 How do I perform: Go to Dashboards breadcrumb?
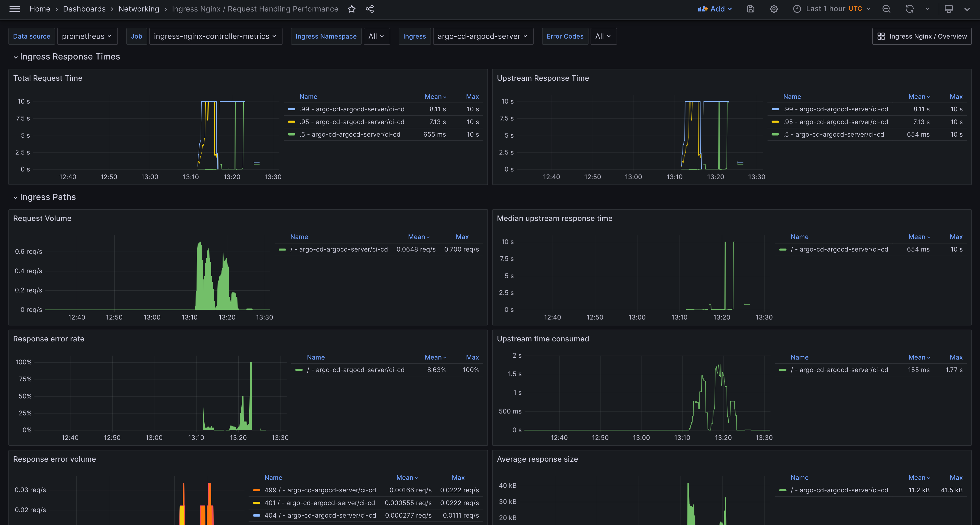click(84, 9)
